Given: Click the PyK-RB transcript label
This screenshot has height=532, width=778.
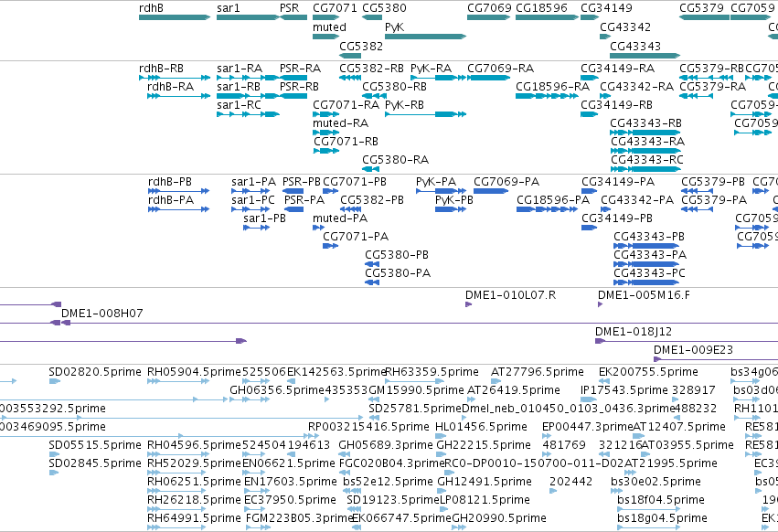Looking at the screenshot, I should tap(404, 105).
